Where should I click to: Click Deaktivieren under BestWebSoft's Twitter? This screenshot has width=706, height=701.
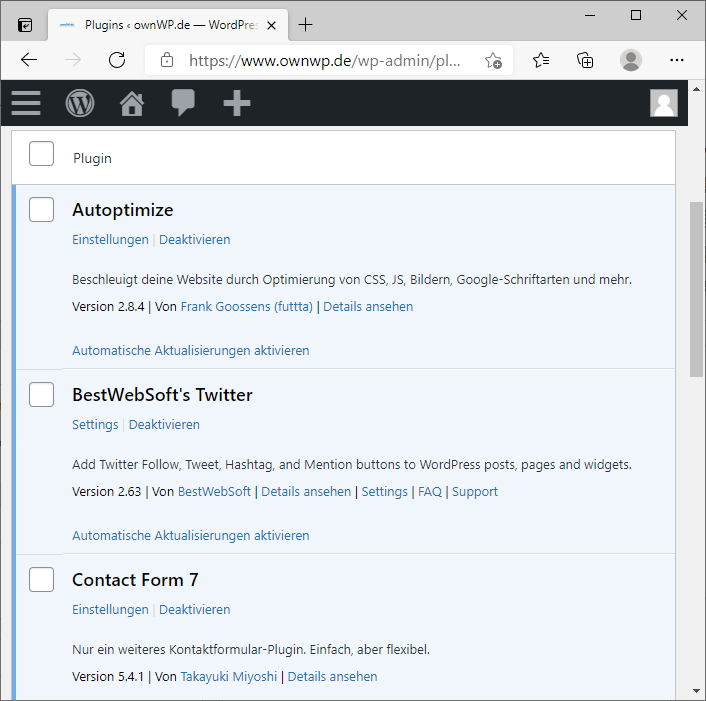(x=164, y=425)
